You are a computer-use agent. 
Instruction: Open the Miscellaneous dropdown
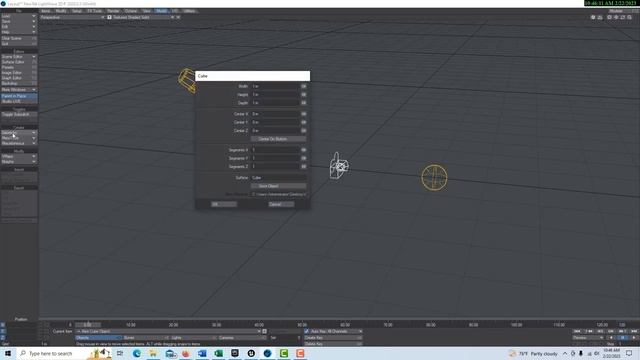[x=19, y=143]
